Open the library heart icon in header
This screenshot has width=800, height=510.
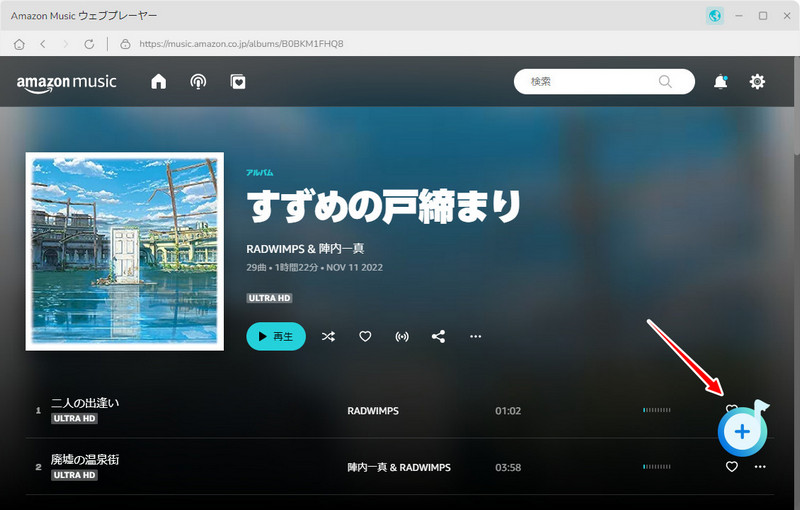click(x=238, y=82)
